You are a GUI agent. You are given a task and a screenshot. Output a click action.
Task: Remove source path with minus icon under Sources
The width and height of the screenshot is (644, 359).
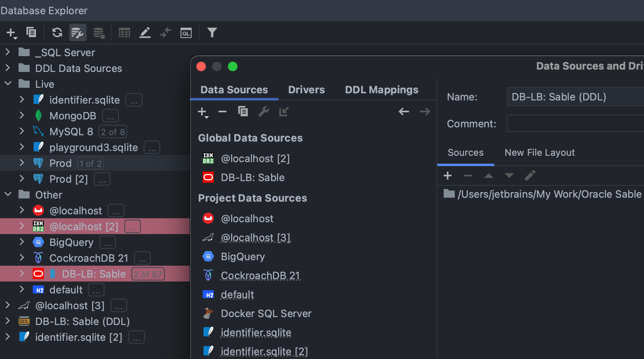pos(468,176)
